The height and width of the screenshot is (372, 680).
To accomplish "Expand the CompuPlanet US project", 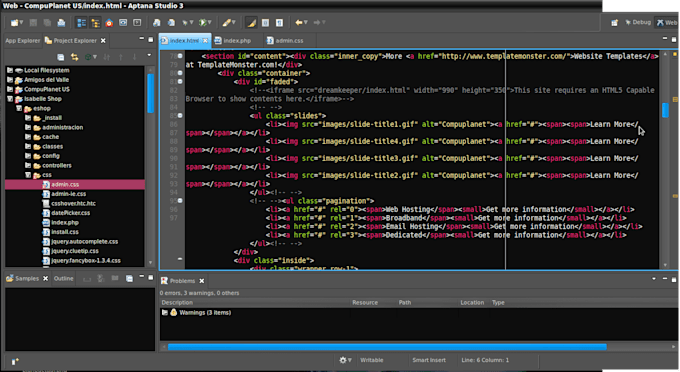I will (x=10, y=89).
